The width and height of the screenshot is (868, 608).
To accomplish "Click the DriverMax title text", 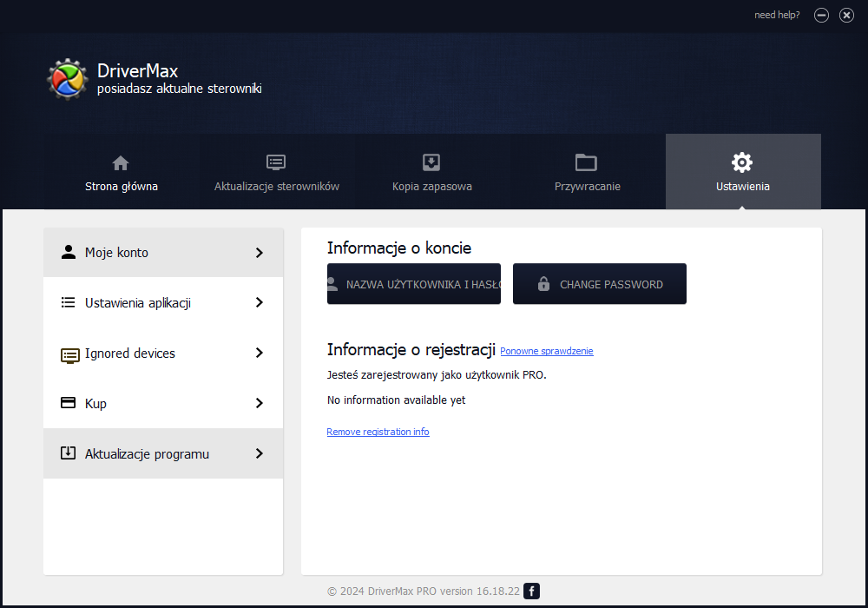I will [x=137, y=71].
